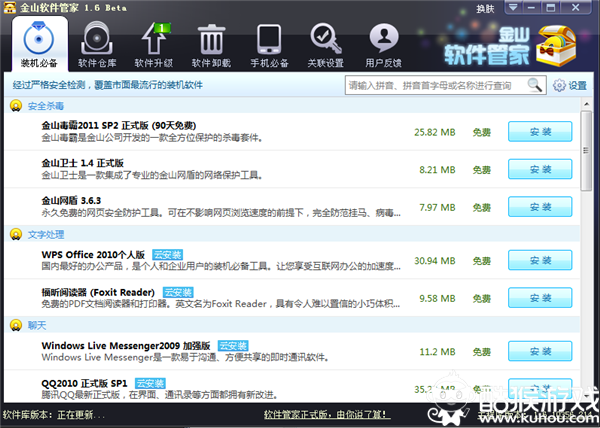Select the 福昕阅读器 (Foxit Reader) title
The image size is (600, 428).
tap(98, 292)
